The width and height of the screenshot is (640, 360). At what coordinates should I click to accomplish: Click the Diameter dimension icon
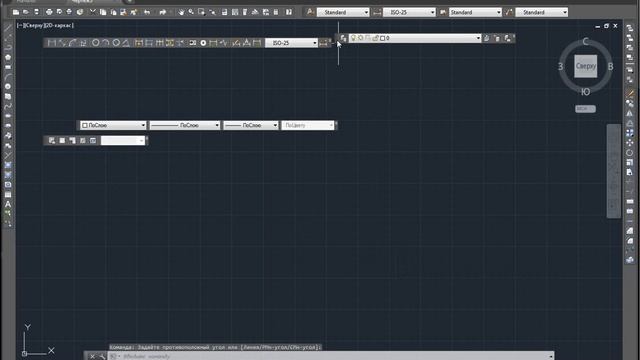(116, 43)
